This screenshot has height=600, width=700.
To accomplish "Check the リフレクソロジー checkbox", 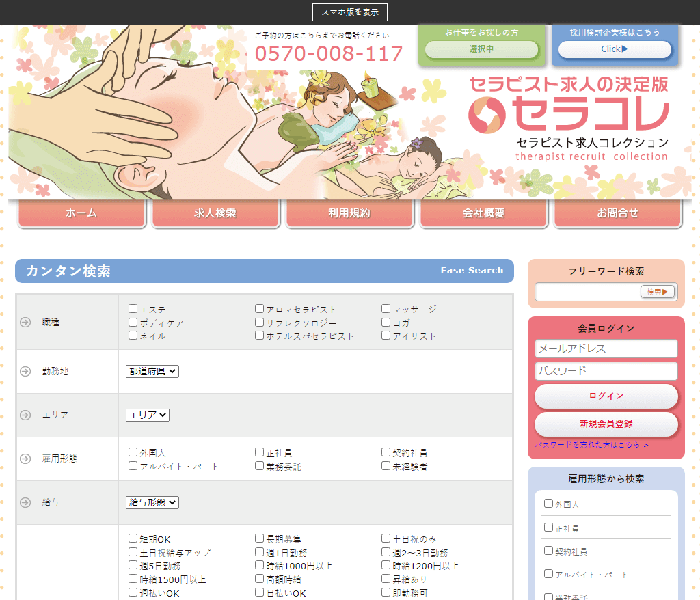I will (259, 322).
